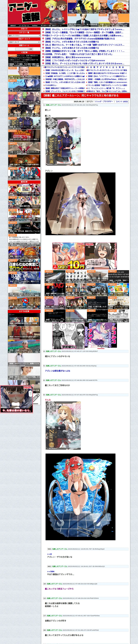Click red icon beside アポロ11号 headline
Screen dimensions: 138x644
(x=43, y=39)
